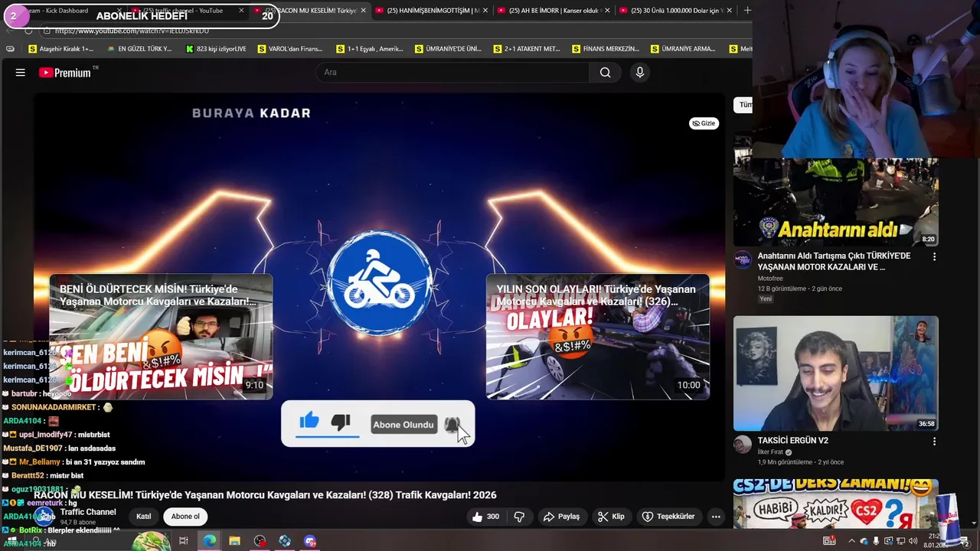Viewport: 980px width, 551px height.
Task: Click Abone Olundu button in video overlay
Action: click(x=403, y=425)
